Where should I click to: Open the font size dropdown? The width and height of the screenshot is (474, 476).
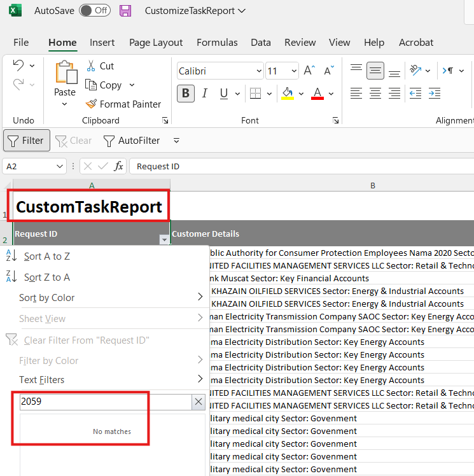pos(293,71)
